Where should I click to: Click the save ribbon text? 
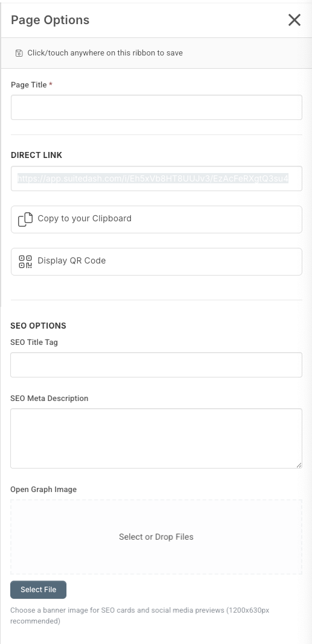[x=105, y=53]
